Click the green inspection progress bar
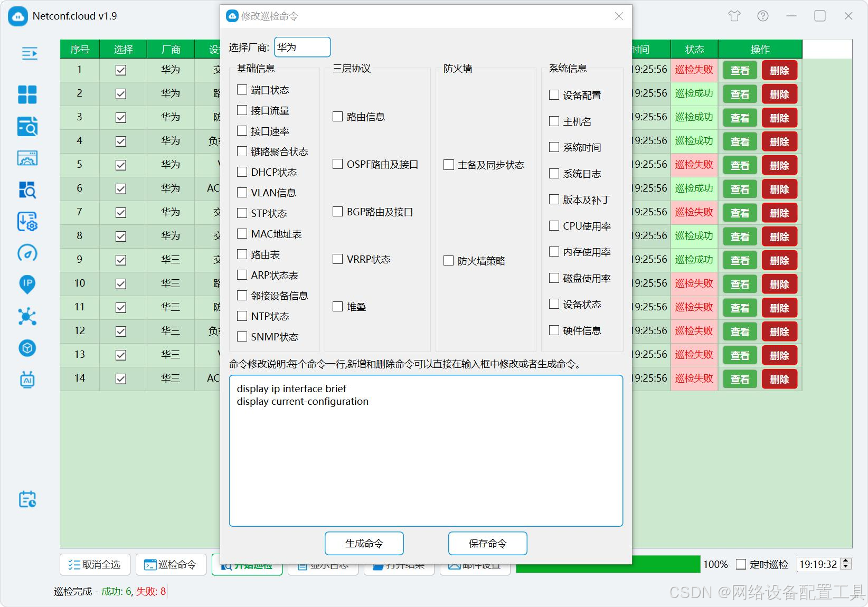The image size is (868, 607). pyautogui.click(x=608, y=564)
